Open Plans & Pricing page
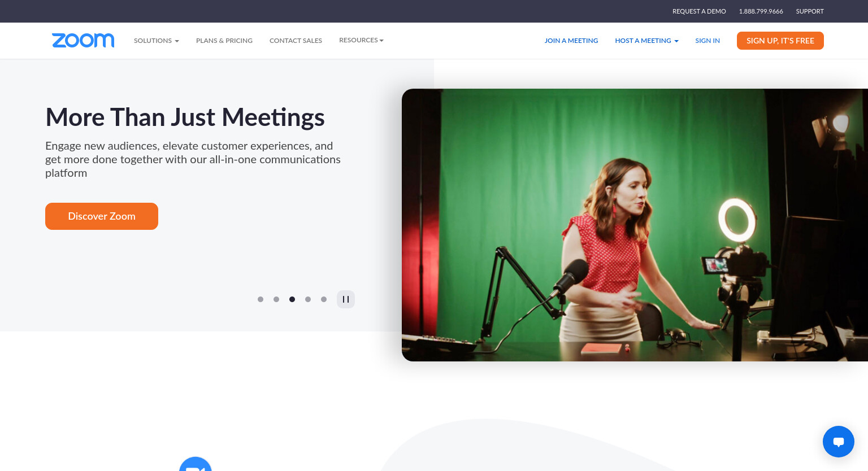The width and height of the screenshot is (868, 471). (224, 41)
